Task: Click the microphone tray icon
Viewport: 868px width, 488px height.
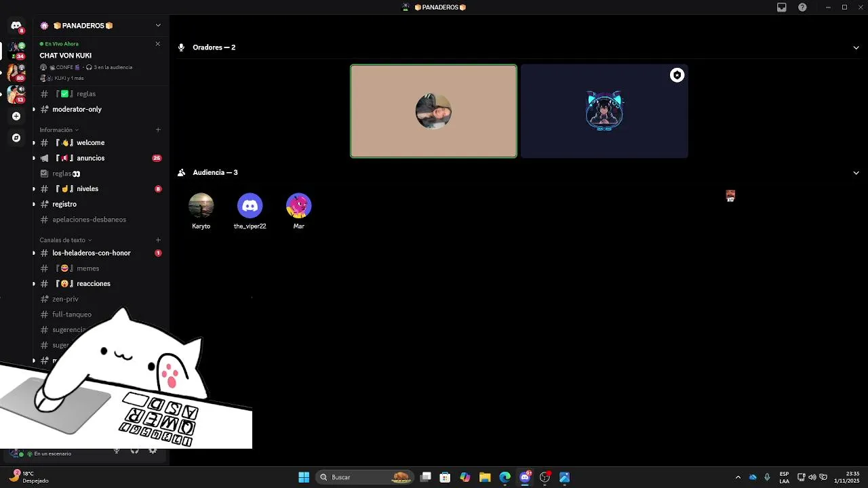Action: coord(767,477)
